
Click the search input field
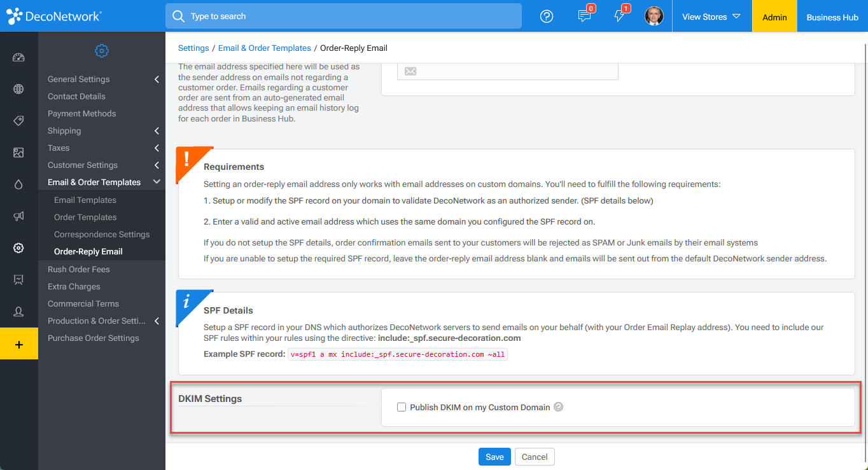(344, 16)
